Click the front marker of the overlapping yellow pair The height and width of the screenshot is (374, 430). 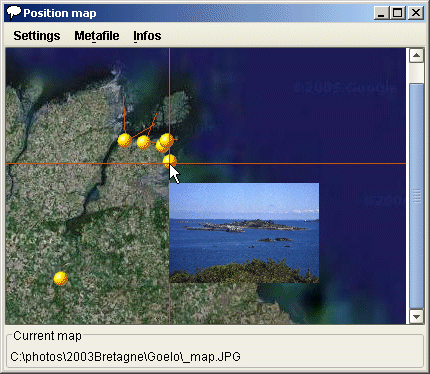(167, 140)
